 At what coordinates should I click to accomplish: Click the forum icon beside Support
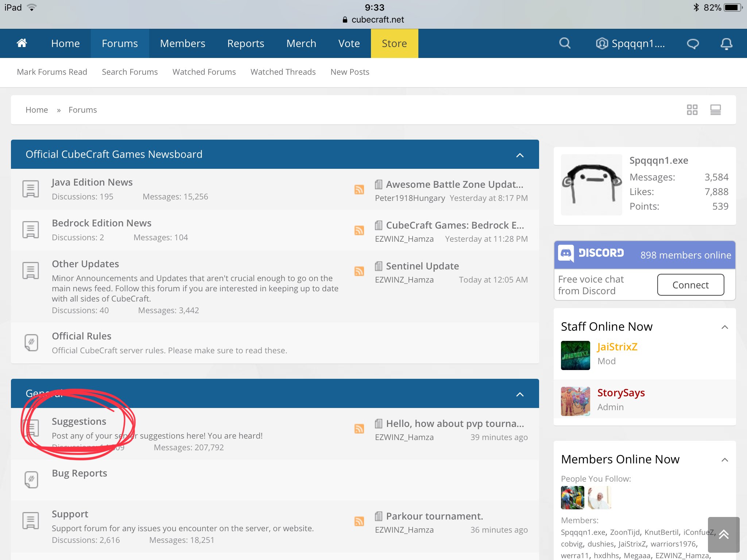(x=31, y=521)
